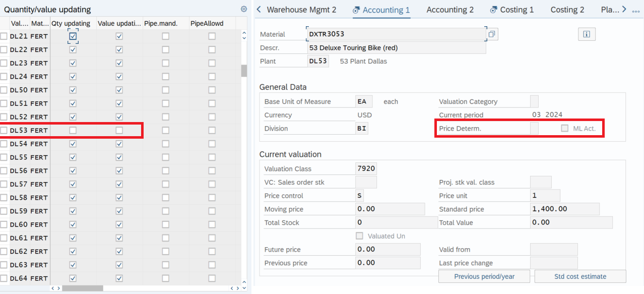Click the Moving price field
This screenshot has width=644, height=294.
click(x=390, y=209)
